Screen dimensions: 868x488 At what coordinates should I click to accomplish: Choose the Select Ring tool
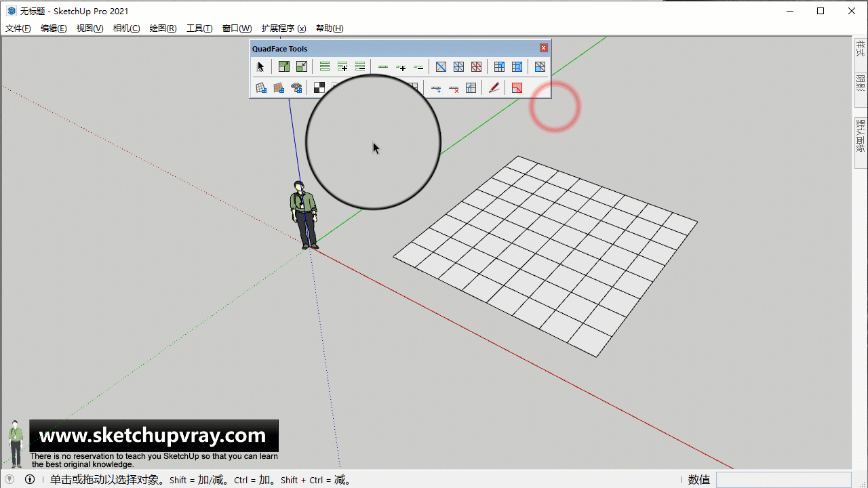[325, 66]
